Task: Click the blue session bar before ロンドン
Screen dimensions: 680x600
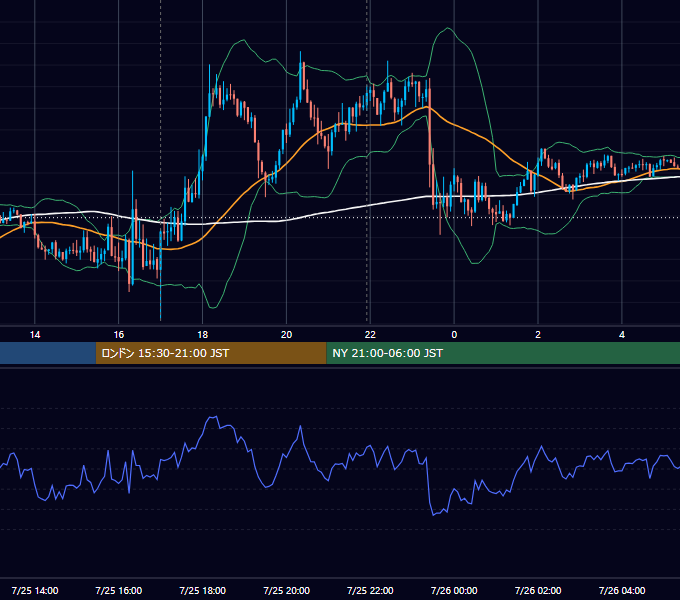Action: [48, 353]
